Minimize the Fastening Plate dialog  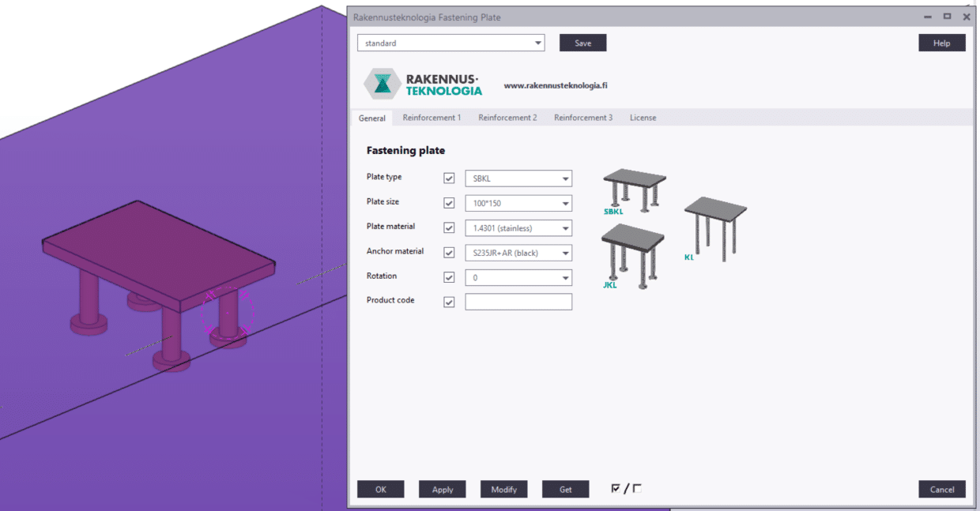928,17
